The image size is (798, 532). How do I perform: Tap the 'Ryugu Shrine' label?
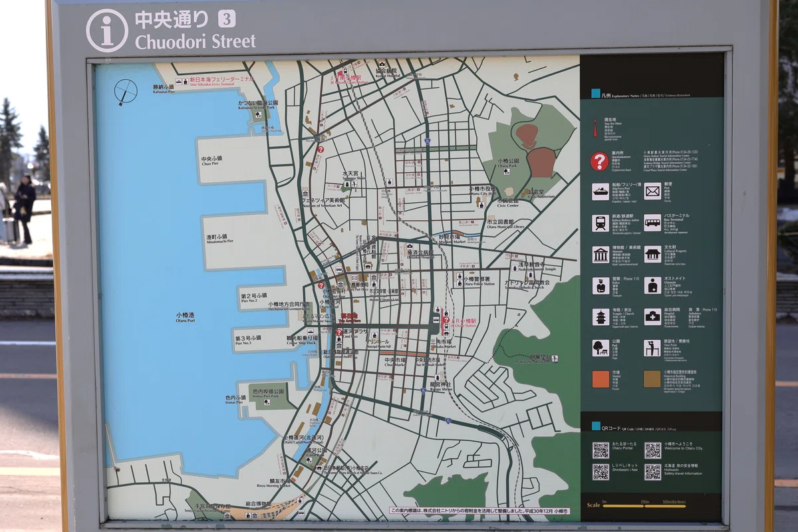[x=440, y=389]
